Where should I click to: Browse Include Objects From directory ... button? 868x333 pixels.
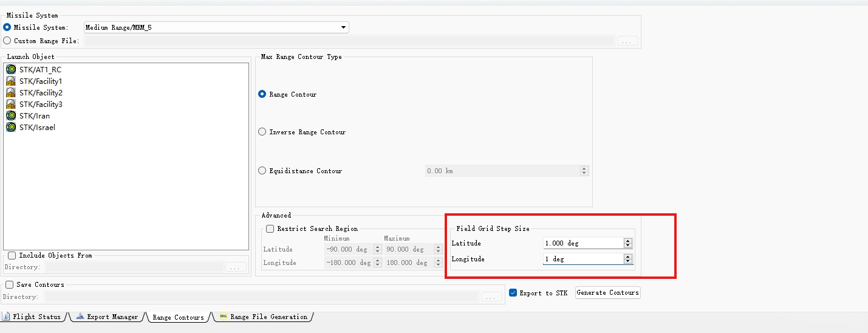coord(236,267)
